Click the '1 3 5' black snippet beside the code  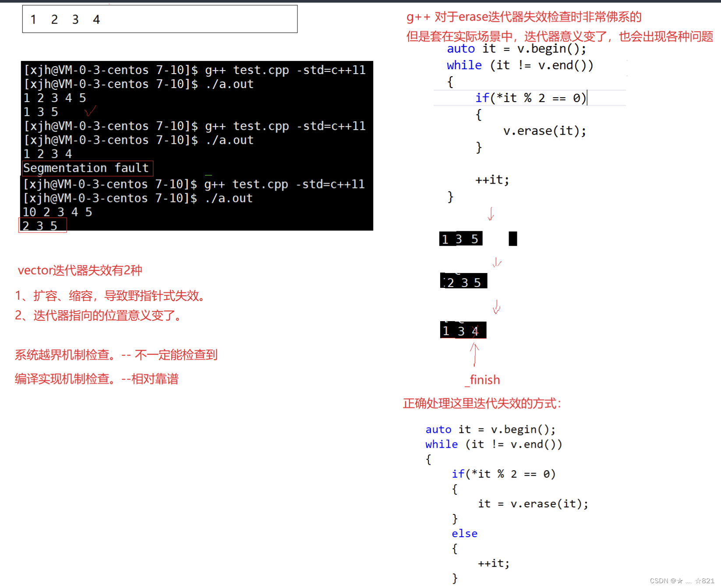tap(460, 239)
